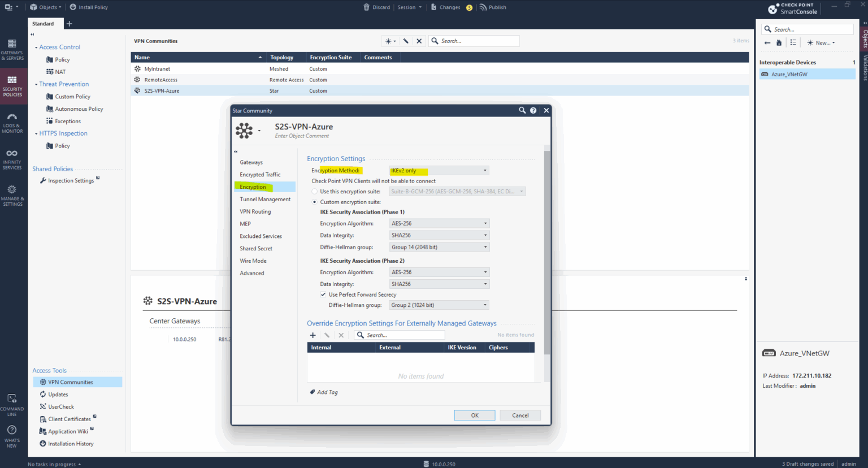Select the Use this encryption suite option

point(315,191)
